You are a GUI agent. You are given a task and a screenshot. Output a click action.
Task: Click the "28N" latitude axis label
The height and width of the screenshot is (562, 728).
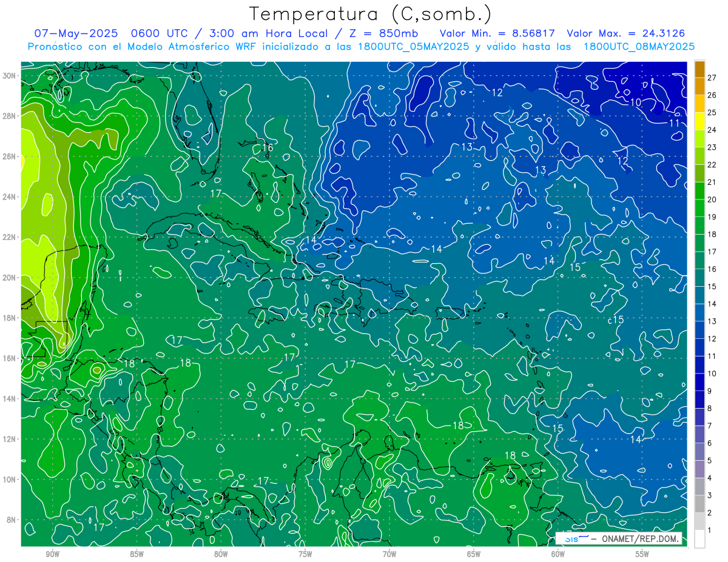9,115
